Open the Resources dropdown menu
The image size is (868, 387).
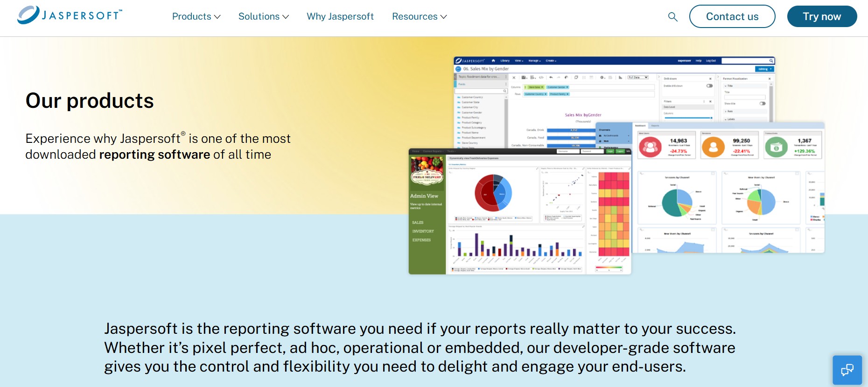tap(419, 17)
